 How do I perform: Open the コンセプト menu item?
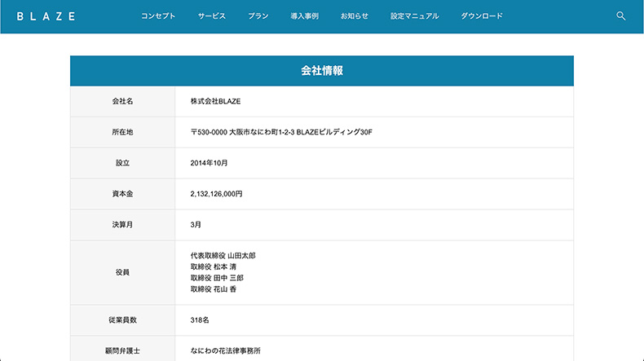point(158,16)
